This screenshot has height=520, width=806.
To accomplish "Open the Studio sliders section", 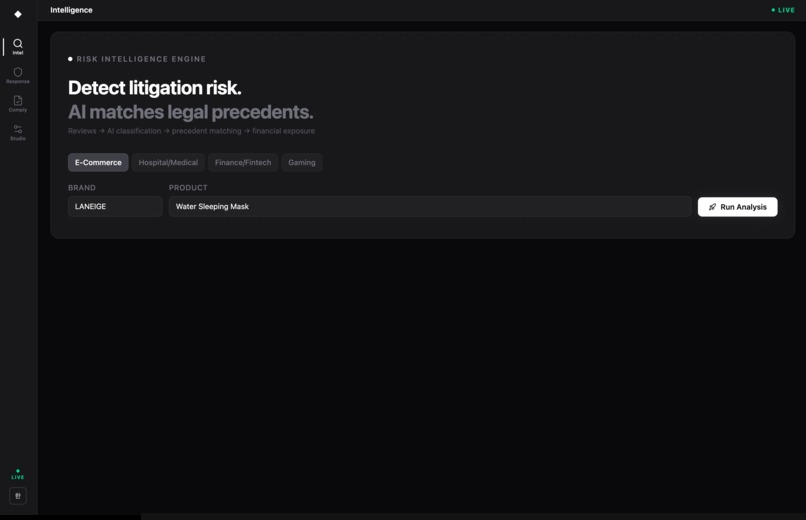I will pos(18,132).
